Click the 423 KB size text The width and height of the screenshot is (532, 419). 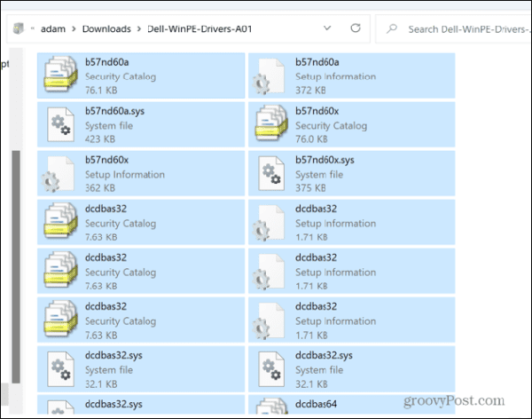point(100,139)
